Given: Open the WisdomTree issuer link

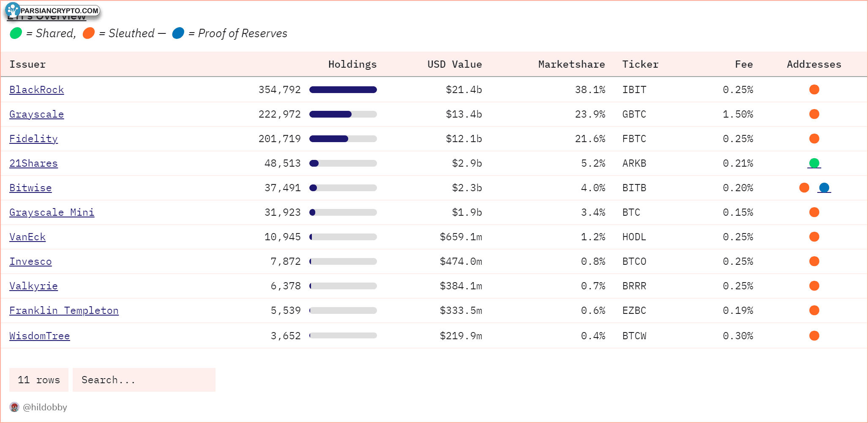Looking at the screenshot, I should click(40, 336).
